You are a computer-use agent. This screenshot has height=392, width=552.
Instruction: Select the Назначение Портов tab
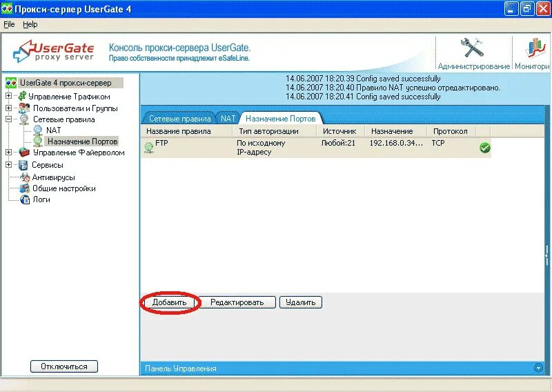tap(280, 119)
